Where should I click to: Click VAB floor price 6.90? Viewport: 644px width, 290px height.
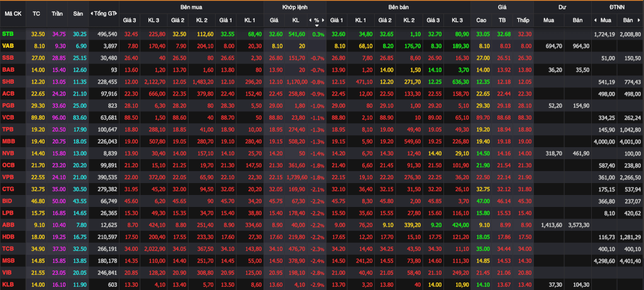[x=80, y=46]
